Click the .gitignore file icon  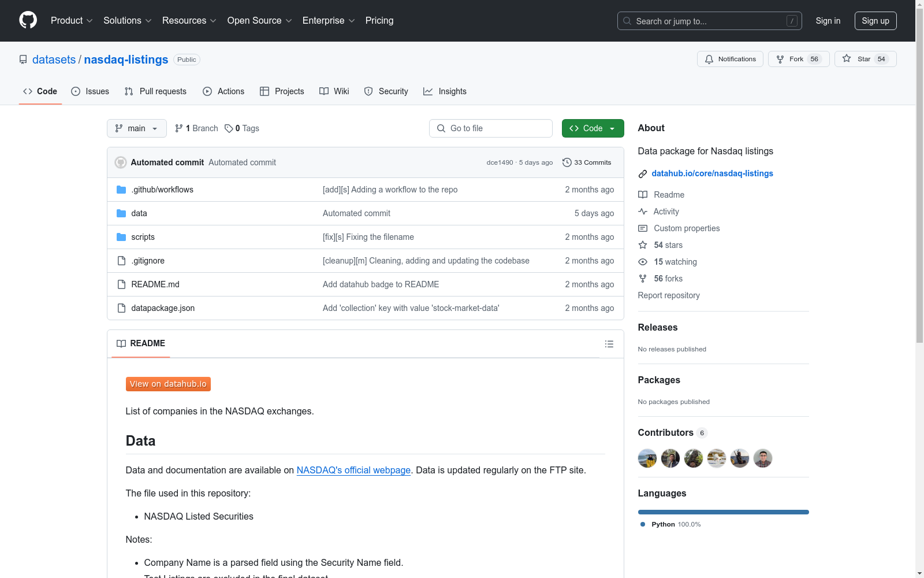[121, 261]
